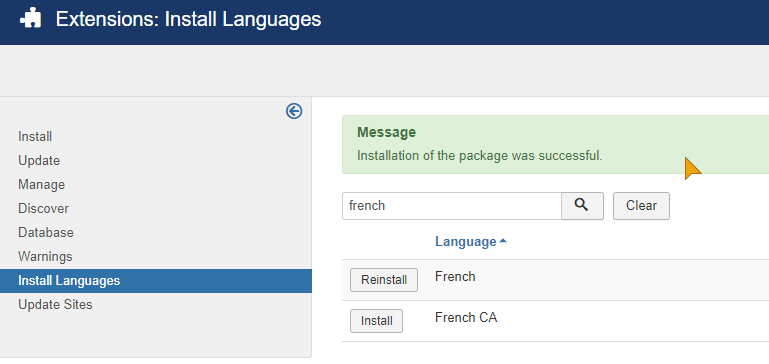769x364 pixels.
Task: Collapse the sidebar with the arrow icon
Action: tap(294, 111)
